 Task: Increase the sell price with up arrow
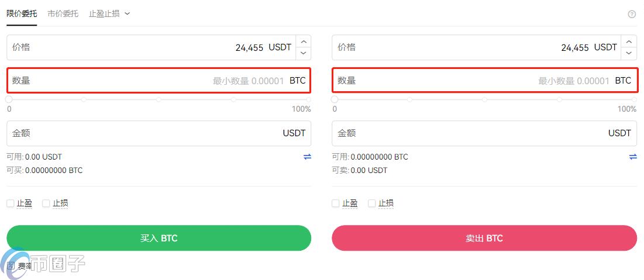629,42
